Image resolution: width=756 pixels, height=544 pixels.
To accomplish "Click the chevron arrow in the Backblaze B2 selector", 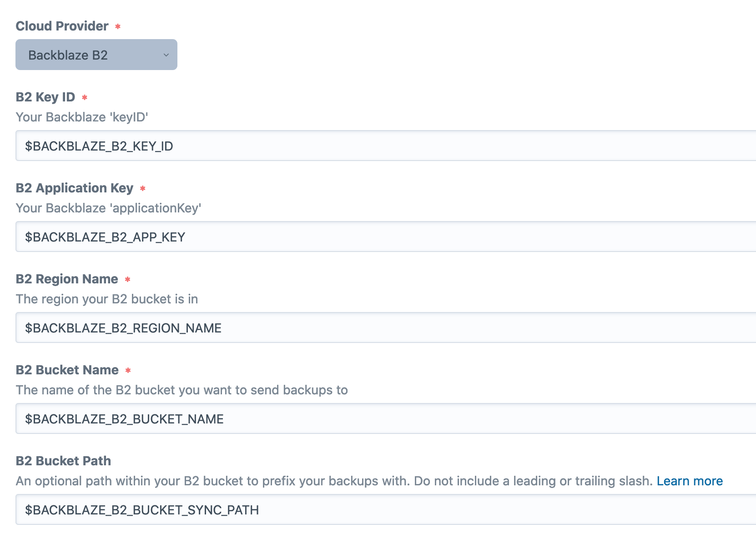I will [166, 55].
